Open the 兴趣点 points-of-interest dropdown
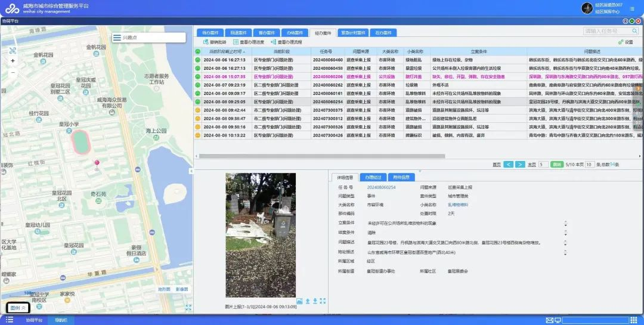Viewport: 644px width, 325px height. [148, 38]
